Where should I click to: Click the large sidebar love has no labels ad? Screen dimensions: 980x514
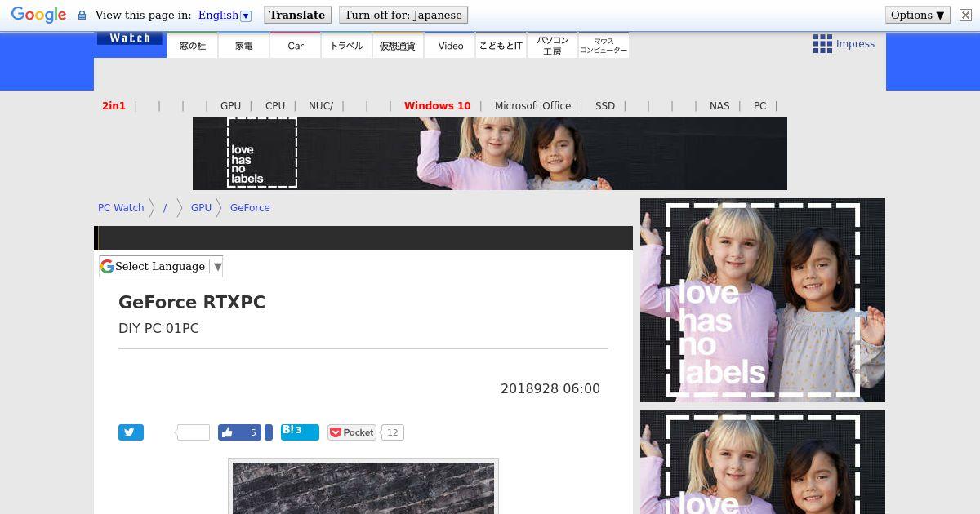tap(763, 300)
